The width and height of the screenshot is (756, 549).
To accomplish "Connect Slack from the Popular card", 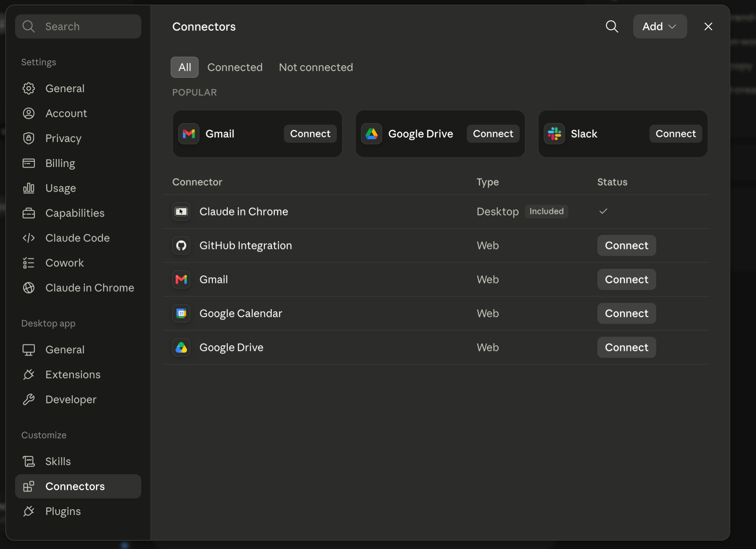I will point(675,134).
